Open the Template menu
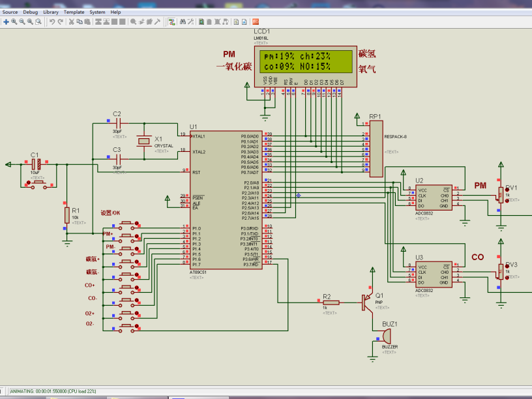Viewport: 532px width, 399px height. pyautogui.click(x=74, y=12)
